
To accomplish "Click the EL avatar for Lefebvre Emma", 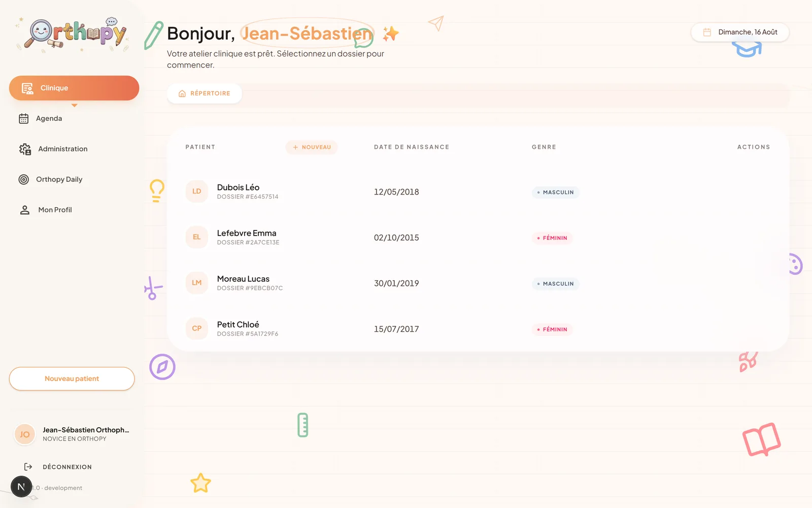I will click(x=197, y=237).
